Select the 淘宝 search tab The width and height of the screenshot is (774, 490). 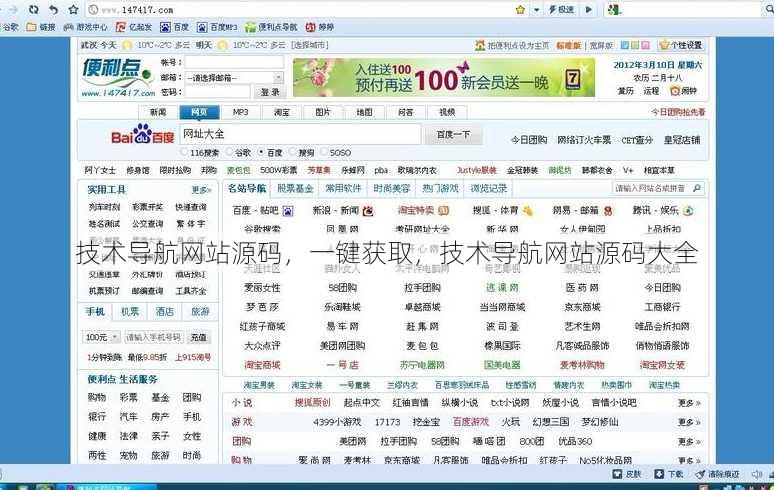click(x=282, y=113)
